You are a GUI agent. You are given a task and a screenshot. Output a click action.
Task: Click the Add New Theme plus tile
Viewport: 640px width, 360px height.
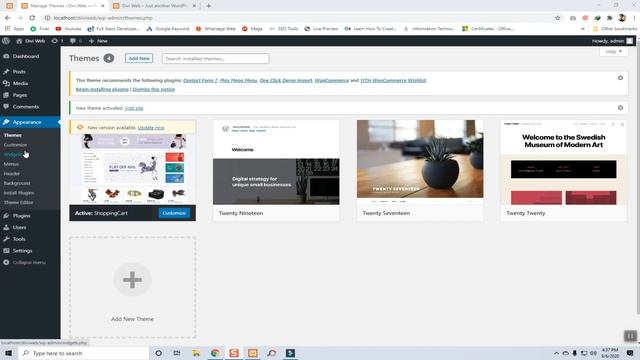pyautogui.click(x=132, y=288)
